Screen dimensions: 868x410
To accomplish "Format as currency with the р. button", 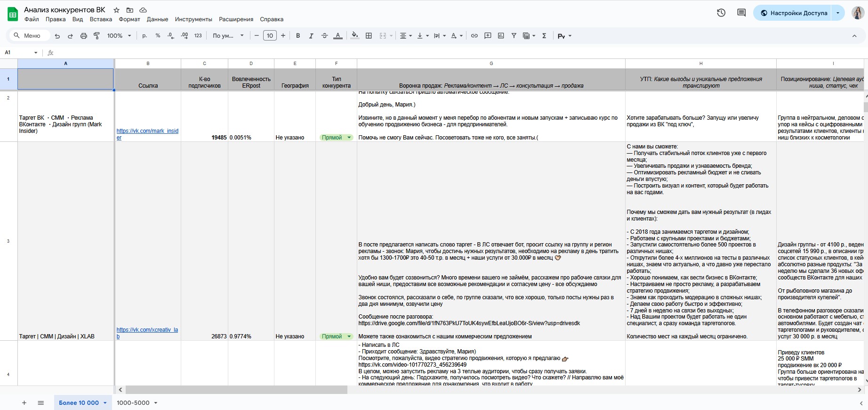I will pyautogui.click(x=145, y=36).
